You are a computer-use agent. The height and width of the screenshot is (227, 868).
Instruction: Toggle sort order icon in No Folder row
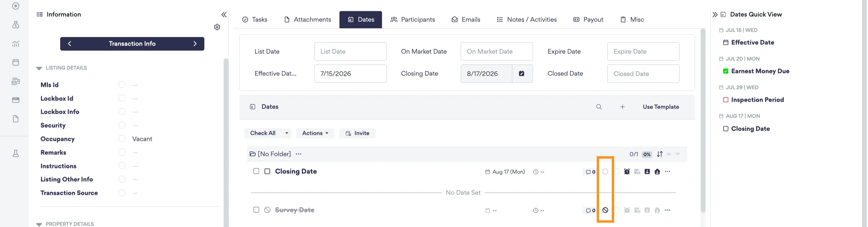coord(660,154)
